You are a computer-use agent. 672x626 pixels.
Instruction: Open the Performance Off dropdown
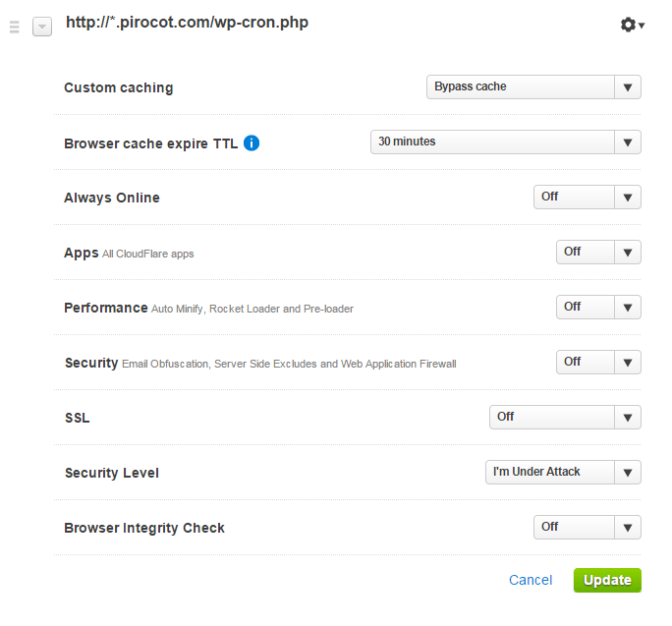[x=598, y=307]
